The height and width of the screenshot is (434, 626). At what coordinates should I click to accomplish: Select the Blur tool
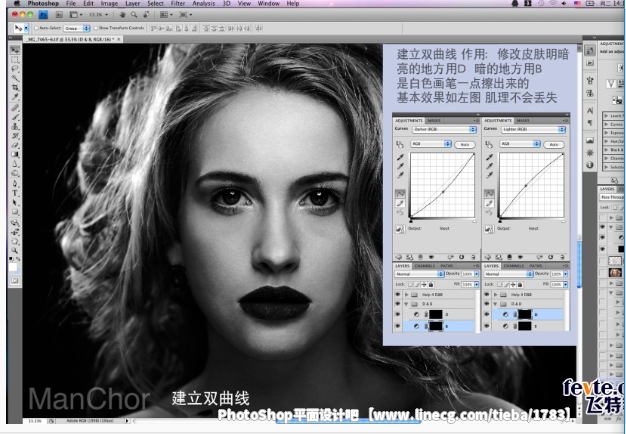coord(15,164)
